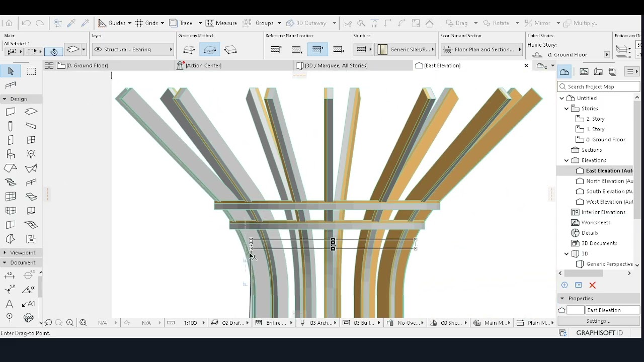
Task: Toggle layer visibility eye for Structural - Bearing
Action: coord(98,50)
